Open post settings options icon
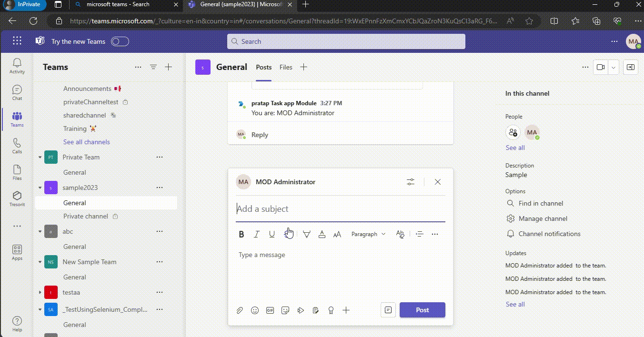The image size is (644, 337). pyautogui.click(x=411, y=182)
